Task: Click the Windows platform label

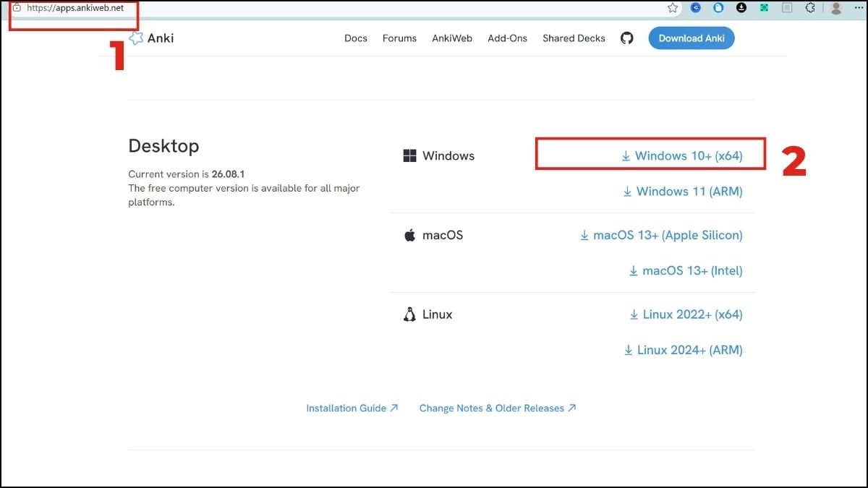Action: (x=448, y=155)
